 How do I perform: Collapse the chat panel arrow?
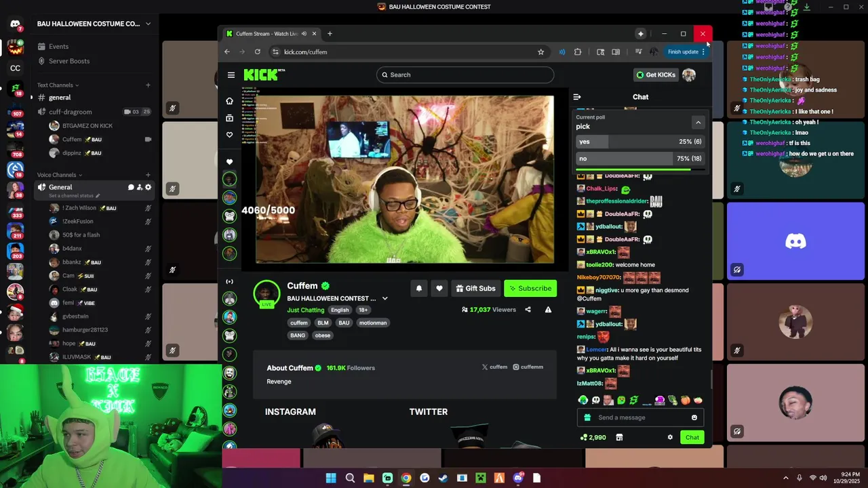coord(577,97)
